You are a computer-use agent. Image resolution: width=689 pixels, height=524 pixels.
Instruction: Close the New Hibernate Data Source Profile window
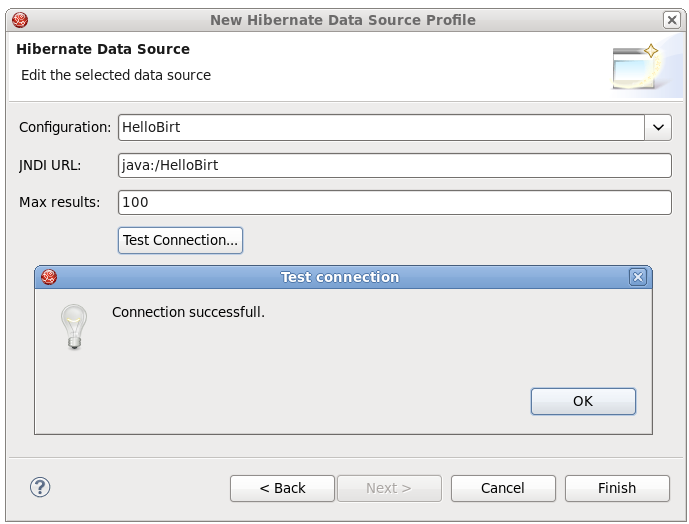coord(670,20)
